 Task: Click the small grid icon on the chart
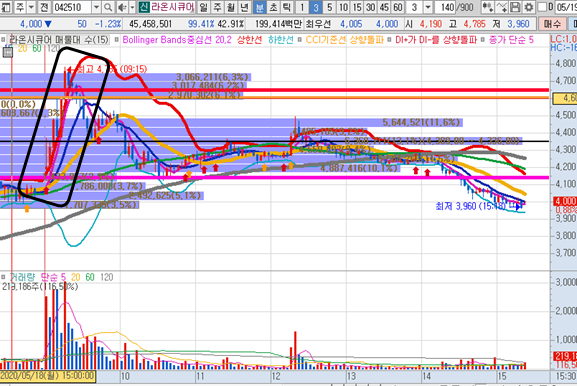pyautogui.click(x=7, y=52)
